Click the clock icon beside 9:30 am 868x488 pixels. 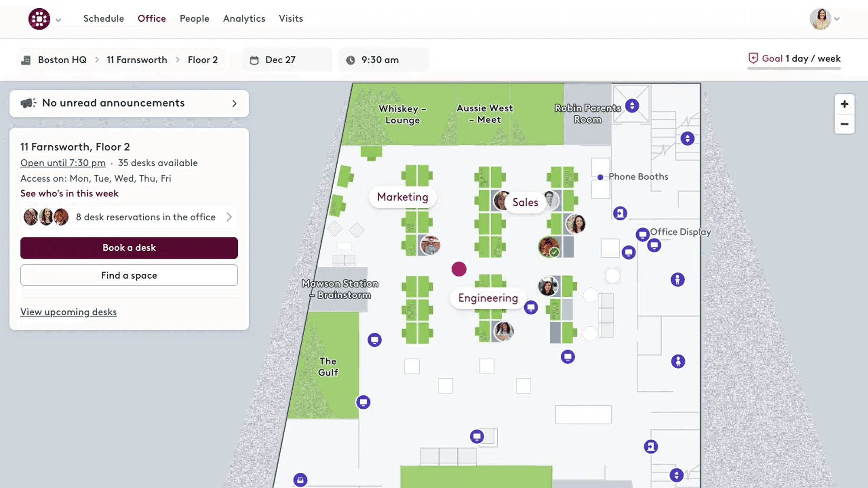pyautogui.click(x=351, y=60)
